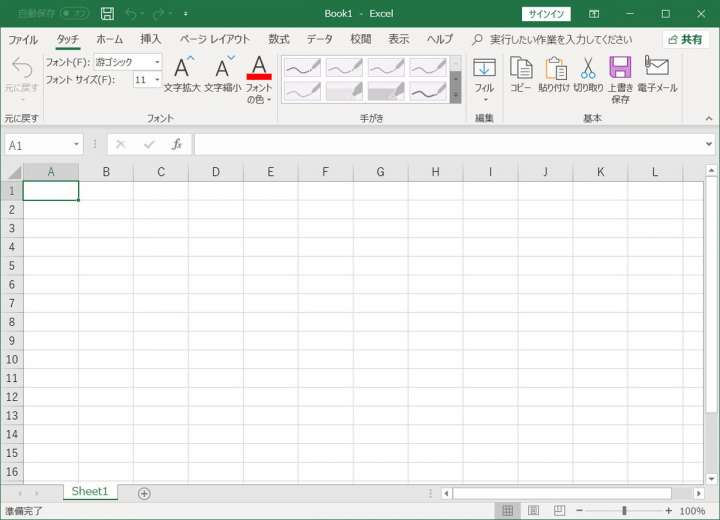Click the Redo arrow in the quick access toolbar
Viewport: 720px width, 520px height.
[x=158, y=14]
